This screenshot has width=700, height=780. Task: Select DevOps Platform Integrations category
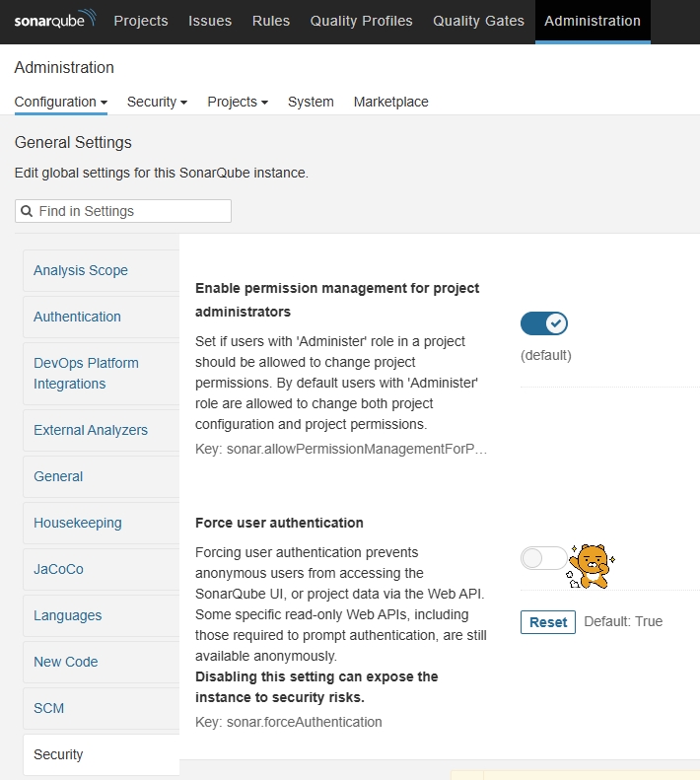[101, 373]
